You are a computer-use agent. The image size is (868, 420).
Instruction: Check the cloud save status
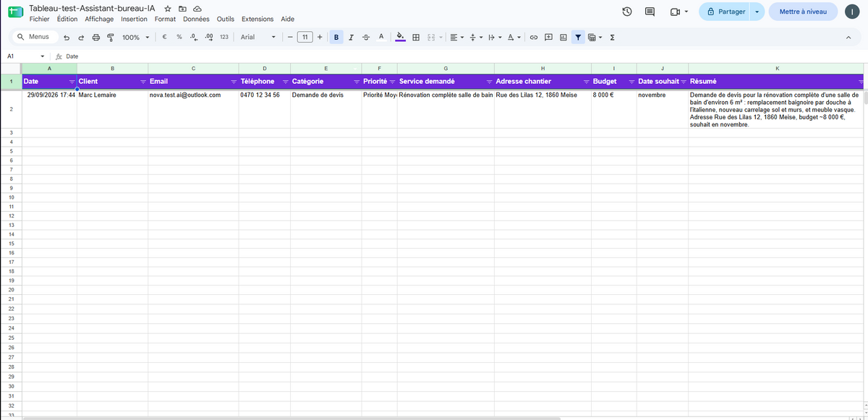coord(197,7)
